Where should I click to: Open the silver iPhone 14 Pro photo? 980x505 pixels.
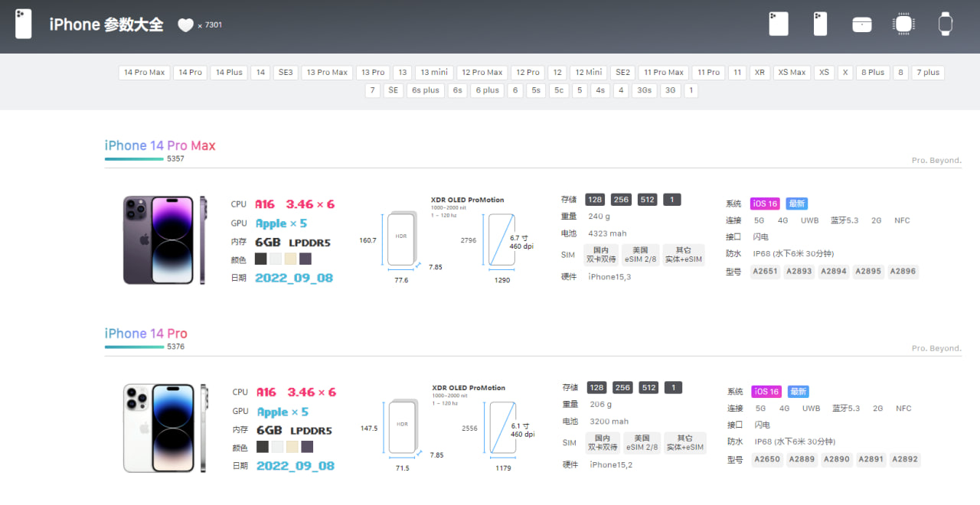pyautogui.click(x=165, y=428)
